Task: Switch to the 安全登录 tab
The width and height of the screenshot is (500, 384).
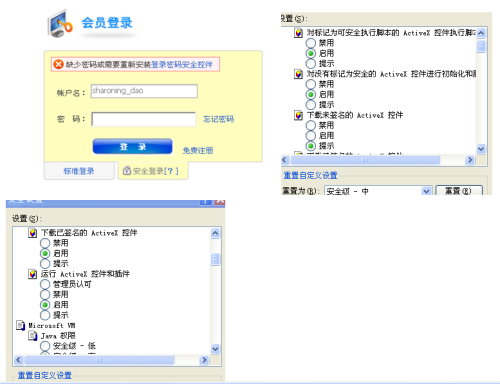Action: [x=153, y=171]
